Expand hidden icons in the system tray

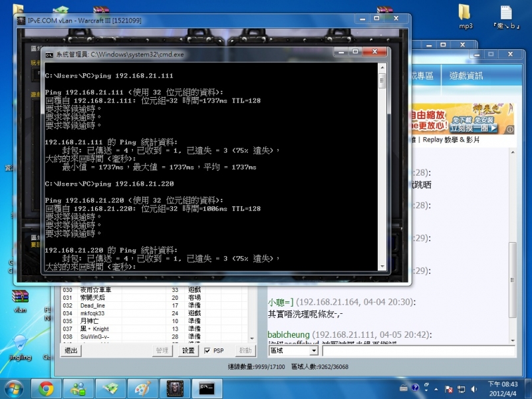pos(436,389)
